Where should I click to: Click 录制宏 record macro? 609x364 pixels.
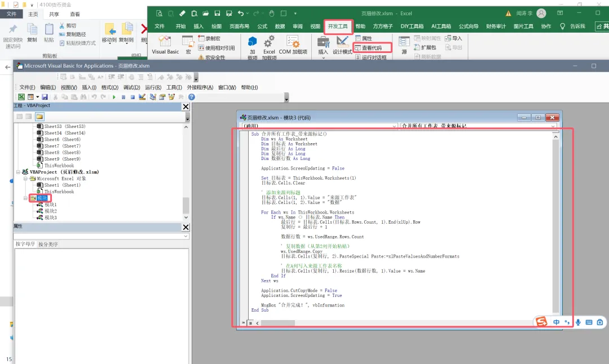[209, 38]
